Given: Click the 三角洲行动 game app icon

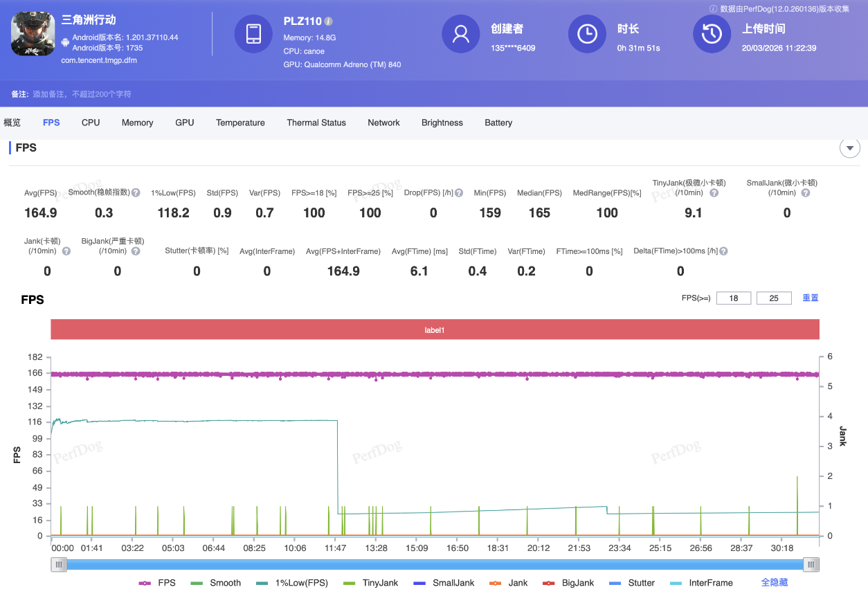Looking at the screenshot, I should (x=33, y=34).
